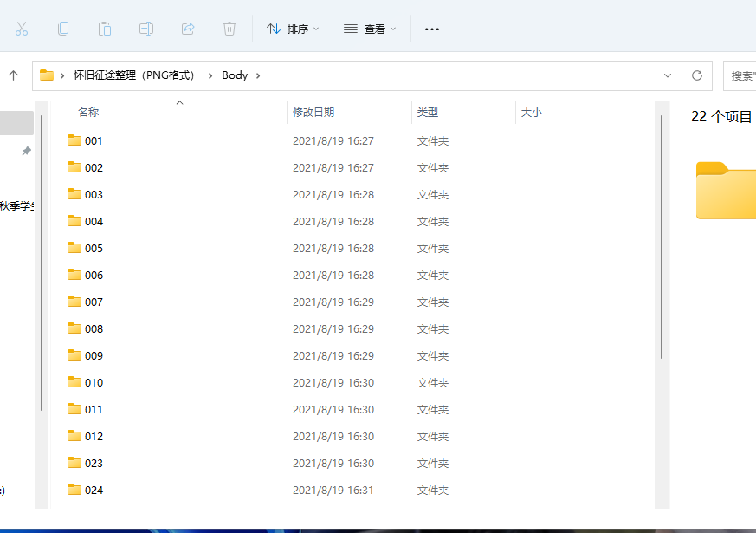Screen dimensions: 756x533
Task: Click the Copy icon in toolbar
Action: [63, 29]
